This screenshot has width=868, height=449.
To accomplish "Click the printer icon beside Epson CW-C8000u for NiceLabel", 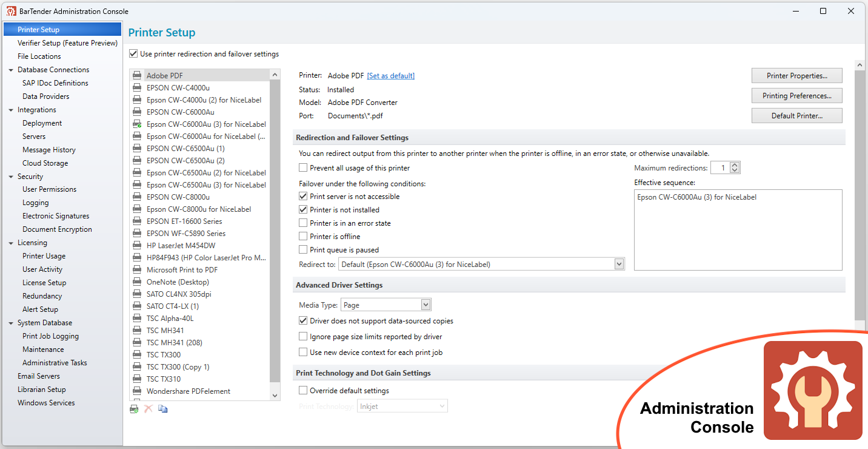I will coord(137,209).
